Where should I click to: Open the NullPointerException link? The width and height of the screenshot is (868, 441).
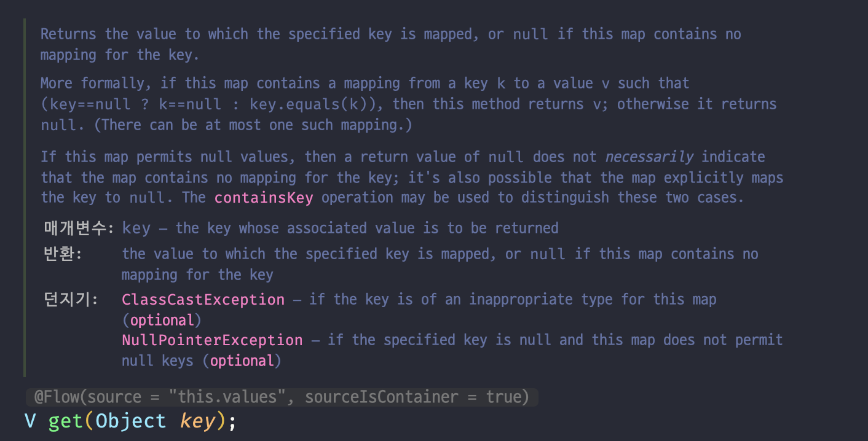click(x=212, y=340)
